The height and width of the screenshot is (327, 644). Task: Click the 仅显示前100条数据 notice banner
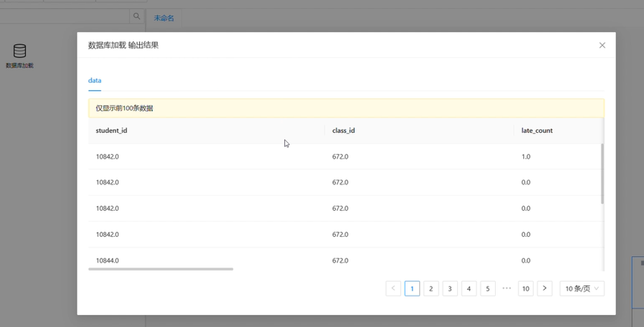346,108
